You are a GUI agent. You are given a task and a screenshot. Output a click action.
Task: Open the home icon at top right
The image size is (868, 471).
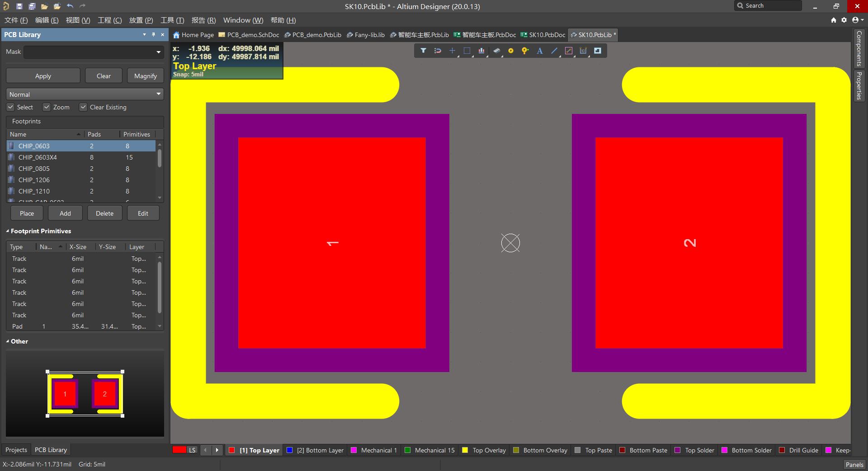point(834,20)
